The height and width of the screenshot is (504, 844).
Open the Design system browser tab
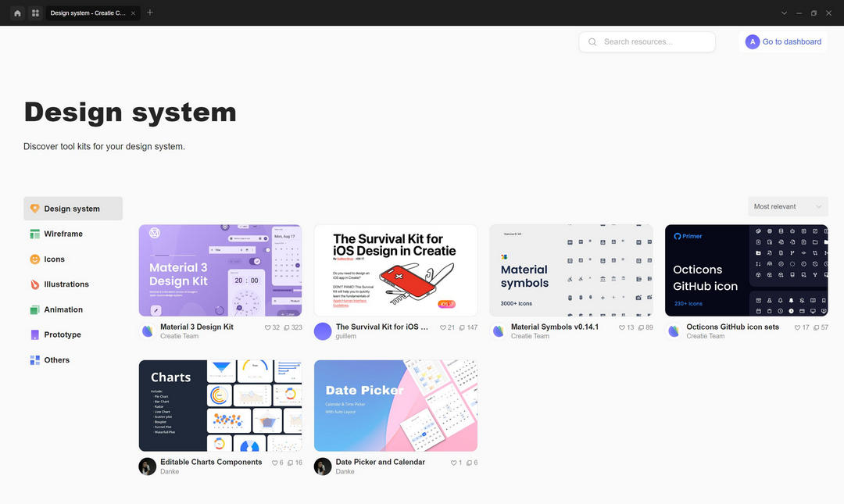point(88,13)
